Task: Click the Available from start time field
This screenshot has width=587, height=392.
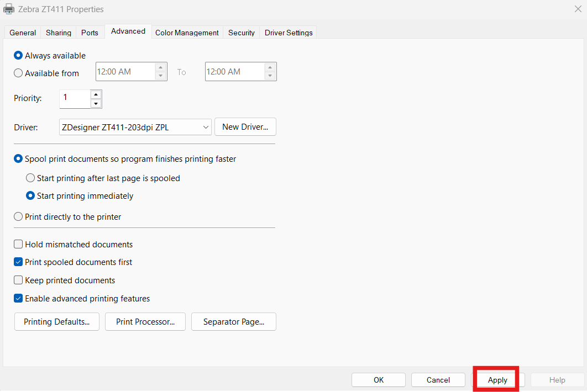Action: [x=125, y=71]
